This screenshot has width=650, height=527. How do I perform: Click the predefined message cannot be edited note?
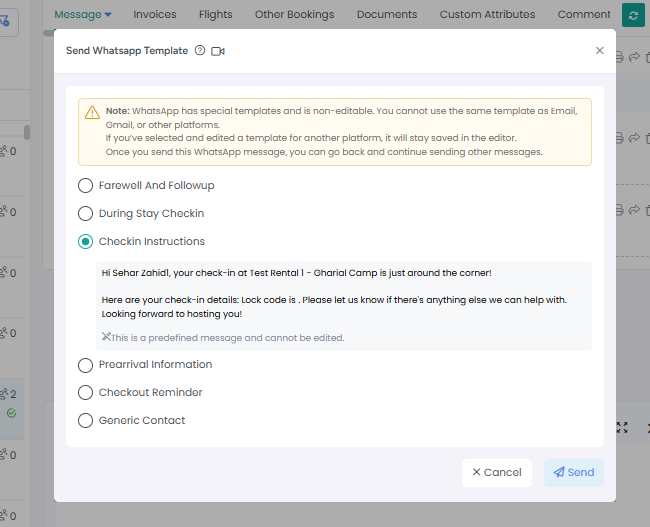coord(223,338)
